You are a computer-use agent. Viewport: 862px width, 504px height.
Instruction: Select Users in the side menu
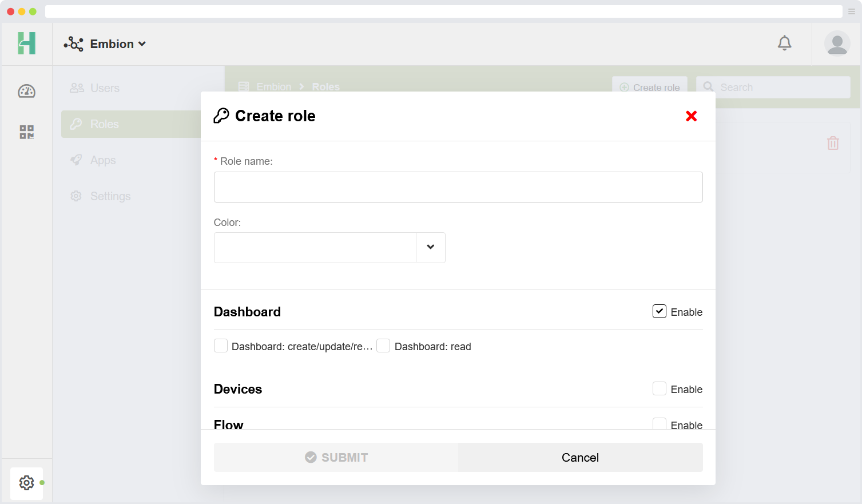105,88
